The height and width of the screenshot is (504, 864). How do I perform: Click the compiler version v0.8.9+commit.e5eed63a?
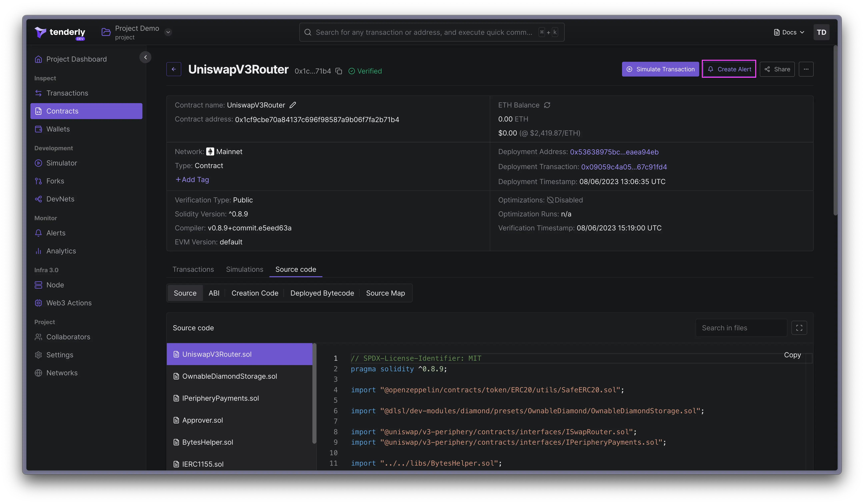(x=249, y=228)
